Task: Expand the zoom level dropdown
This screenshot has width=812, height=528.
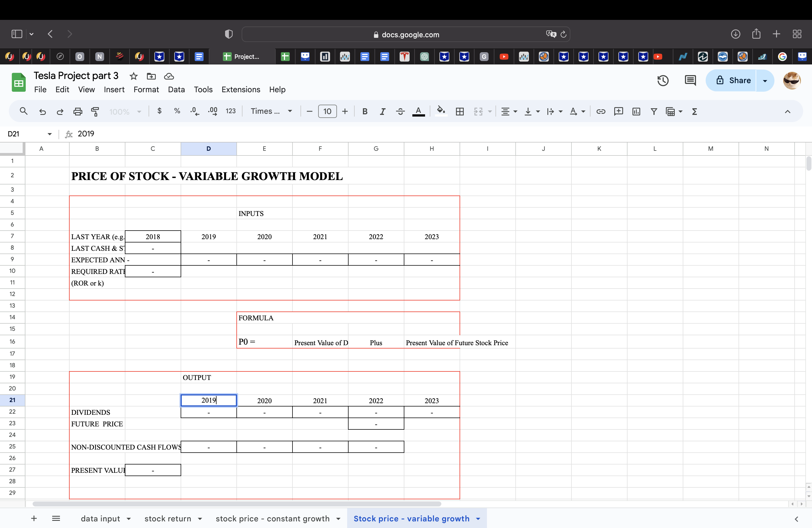Action: pos(139,112)
